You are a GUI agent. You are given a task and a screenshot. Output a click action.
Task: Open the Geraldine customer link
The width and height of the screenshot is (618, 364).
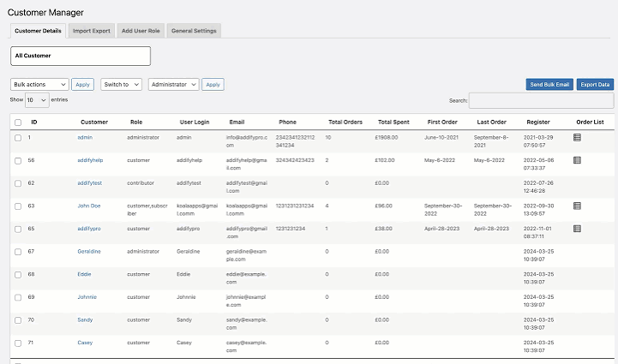pos(89,251)
